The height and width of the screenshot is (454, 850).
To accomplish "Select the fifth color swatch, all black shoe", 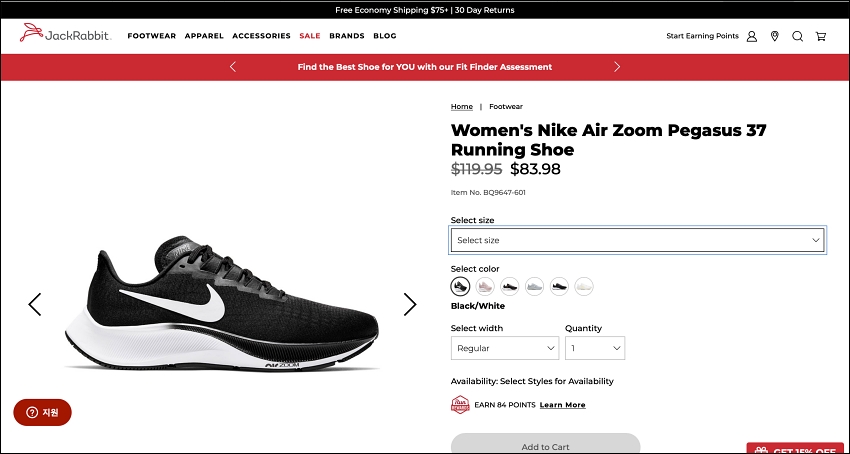I will pos(559,286).
